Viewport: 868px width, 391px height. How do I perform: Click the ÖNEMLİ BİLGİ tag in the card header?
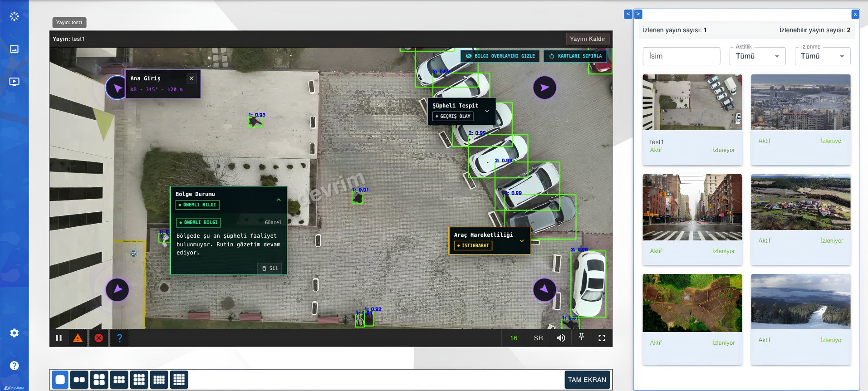pos(197,205)
